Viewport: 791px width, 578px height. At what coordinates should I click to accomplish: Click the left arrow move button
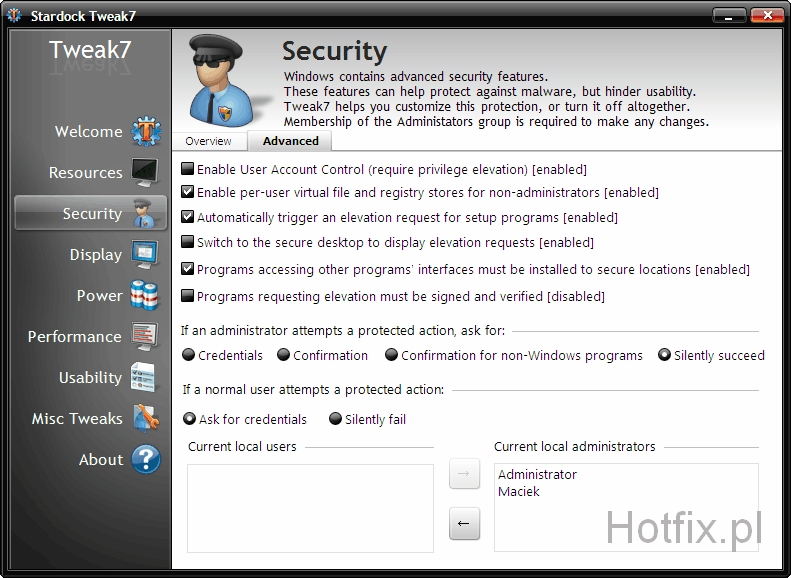pyautogui.click(x=464, y=524)
